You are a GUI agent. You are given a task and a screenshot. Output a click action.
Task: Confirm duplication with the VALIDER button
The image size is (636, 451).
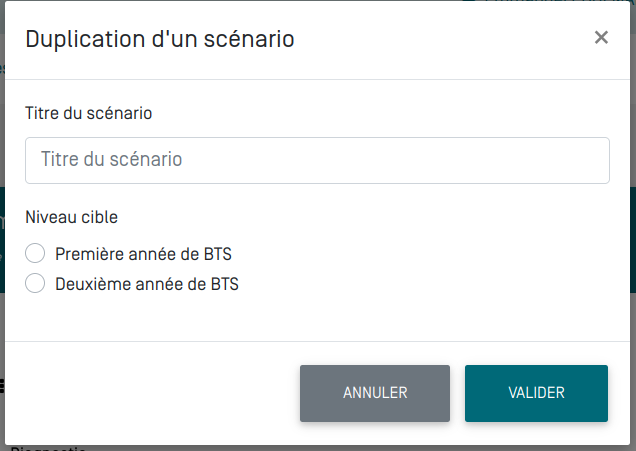(x=536, y=393)
